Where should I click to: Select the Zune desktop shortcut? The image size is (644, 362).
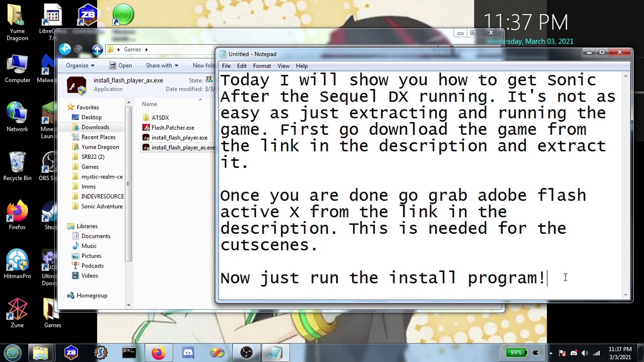pyautogui.click(x=17, y=313)
